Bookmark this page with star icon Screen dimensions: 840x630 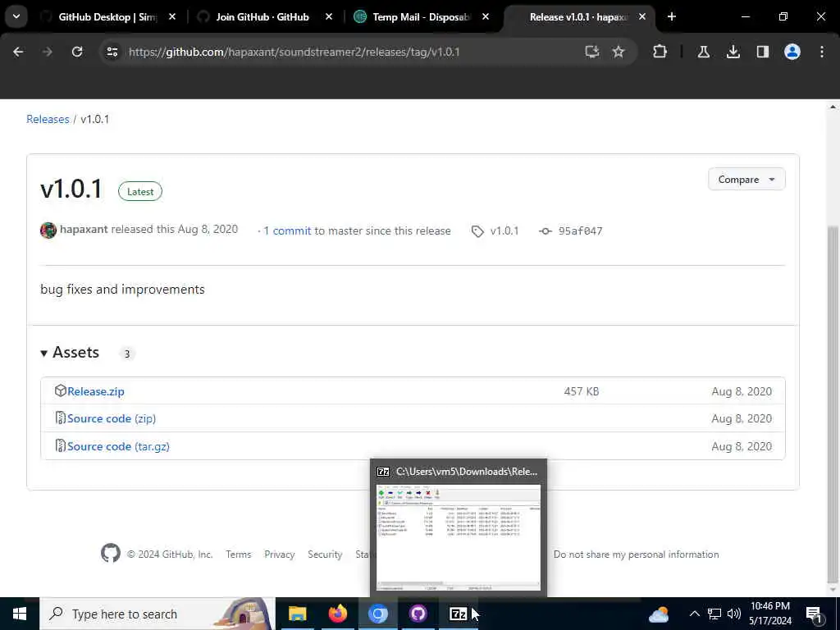(619, 52)
